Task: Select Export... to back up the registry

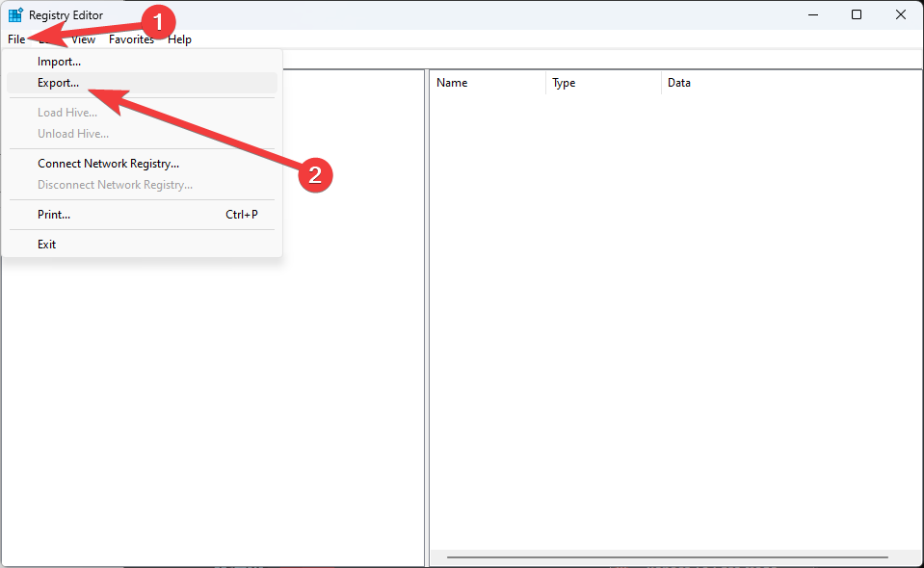Action: (x=59, y=83)
